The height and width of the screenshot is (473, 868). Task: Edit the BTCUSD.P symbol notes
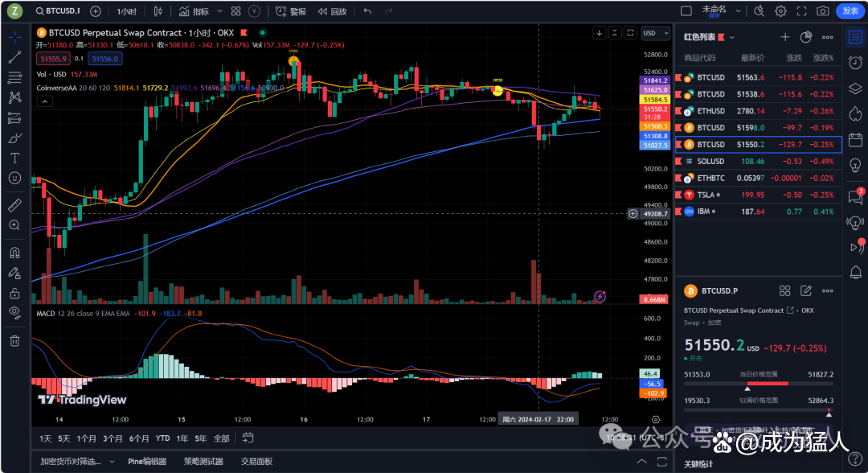pyautogui.click(x=806, y=290)
